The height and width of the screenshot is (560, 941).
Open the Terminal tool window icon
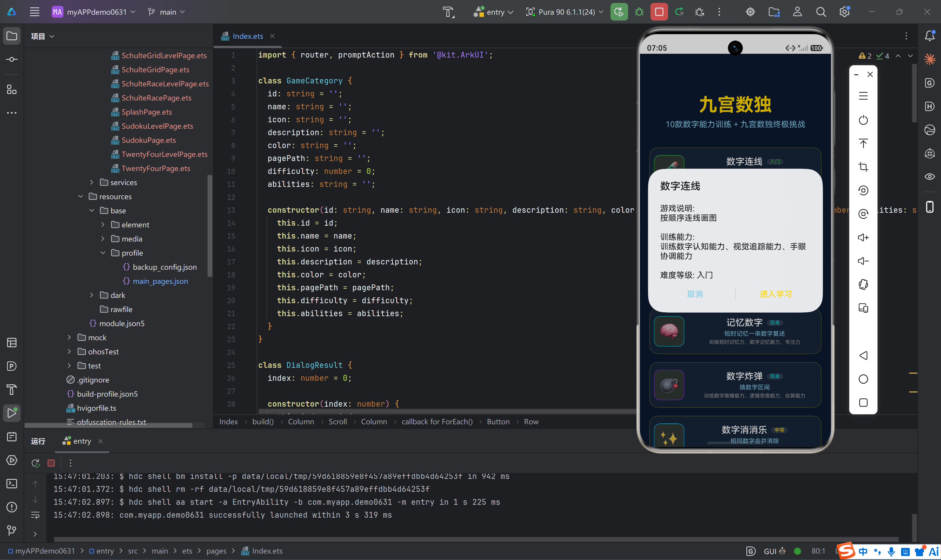point(12,483)
